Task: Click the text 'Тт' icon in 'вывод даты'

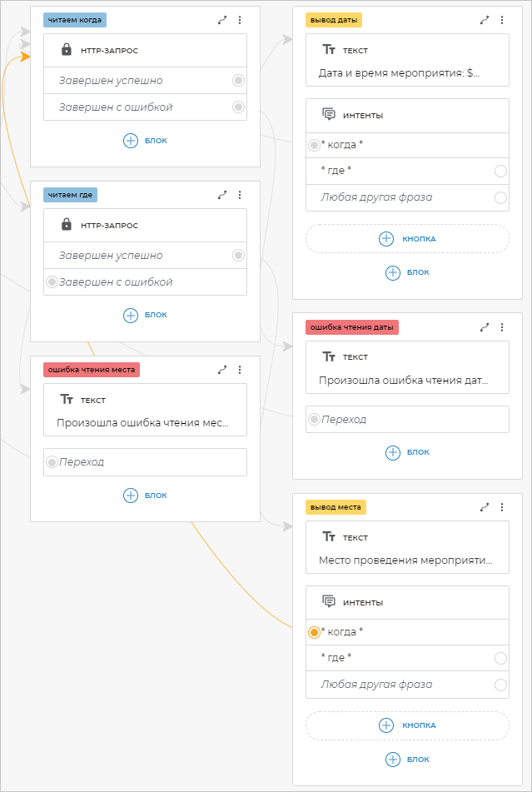Action: (x=329, y=50)
